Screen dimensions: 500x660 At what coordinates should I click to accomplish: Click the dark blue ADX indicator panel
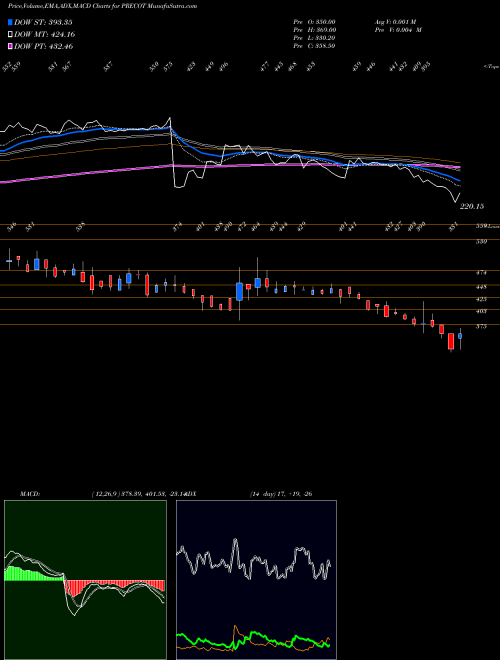point(256,580)
